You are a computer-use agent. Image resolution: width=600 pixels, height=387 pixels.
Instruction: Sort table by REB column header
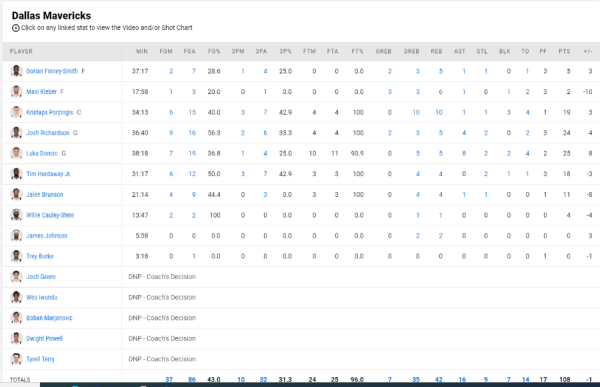(x=436, y=51)
